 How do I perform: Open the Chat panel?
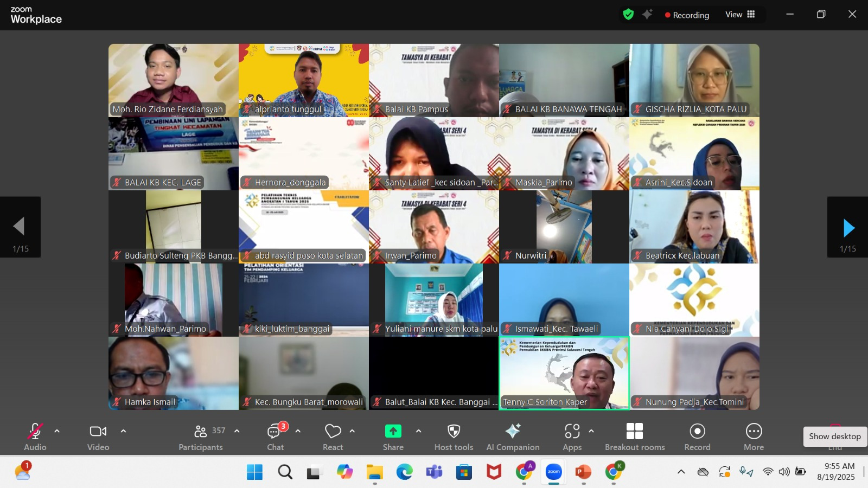point(275,437)
